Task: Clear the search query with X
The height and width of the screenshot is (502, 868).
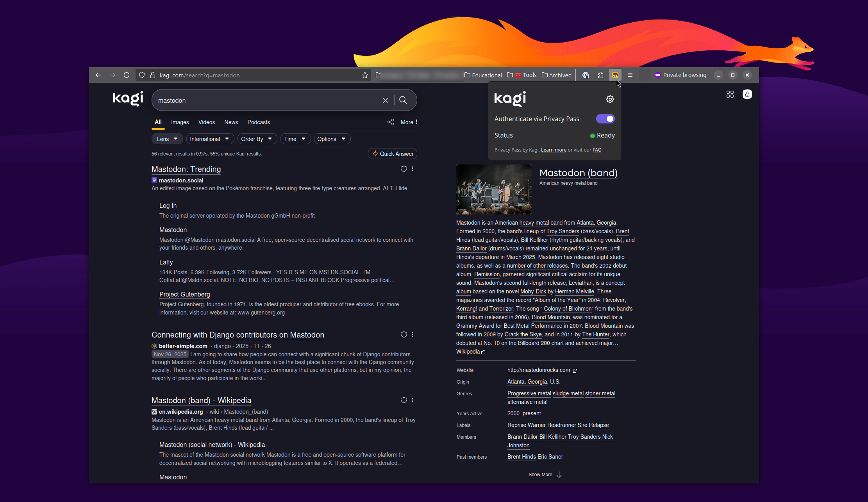Action: click(x=385, y=100)
